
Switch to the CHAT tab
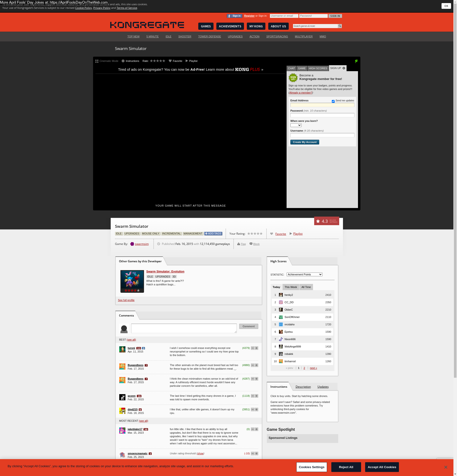(291, 69)
